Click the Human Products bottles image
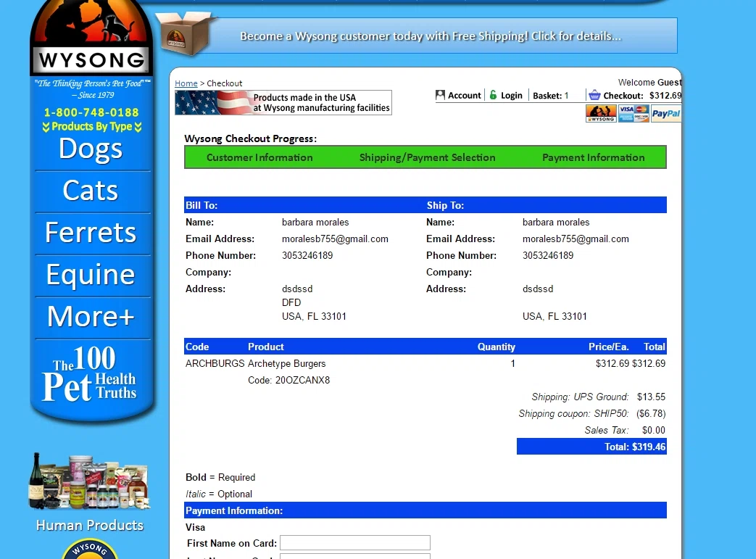Viewport: 756px width, 559px height. click(90, 481)
